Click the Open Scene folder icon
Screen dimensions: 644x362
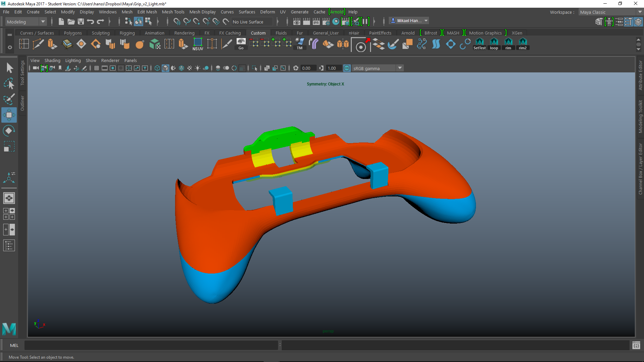[x=71, y=22]
